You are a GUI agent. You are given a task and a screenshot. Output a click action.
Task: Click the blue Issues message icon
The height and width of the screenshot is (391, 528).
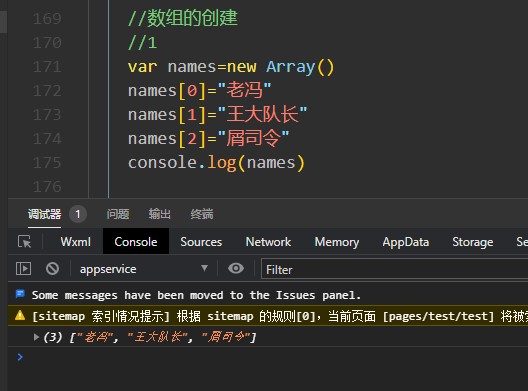pyautogui.click(x=20, y=294)
